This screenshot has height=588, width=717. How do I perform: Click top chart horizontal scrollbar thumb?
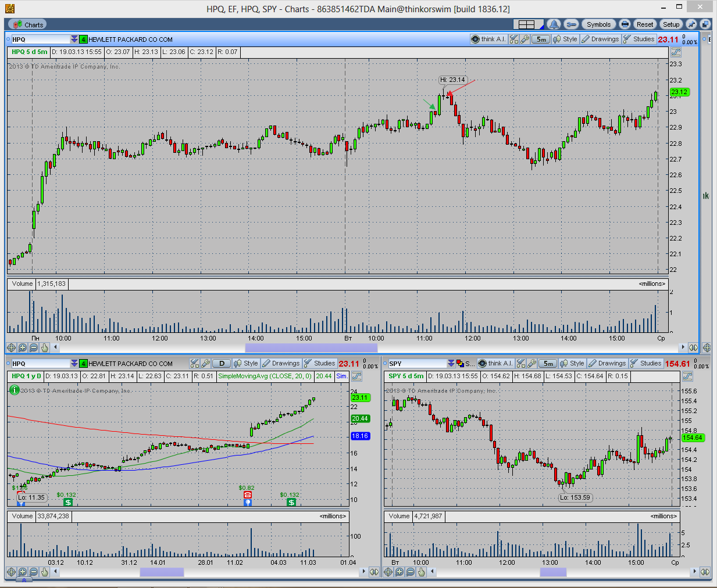click(311, 347)
